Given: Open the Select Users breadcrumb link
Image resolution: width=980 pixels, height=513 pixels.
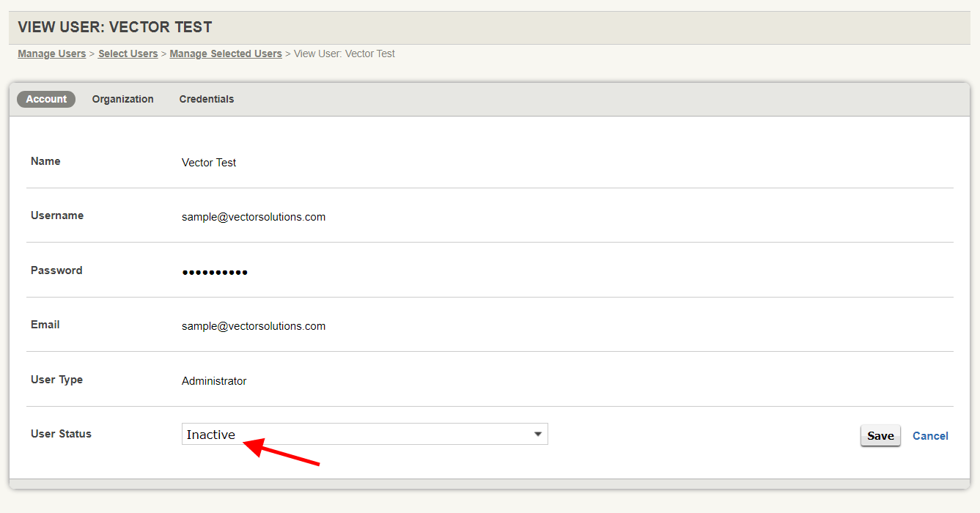Looking at the screenshot, I should [x=128, y=53].
